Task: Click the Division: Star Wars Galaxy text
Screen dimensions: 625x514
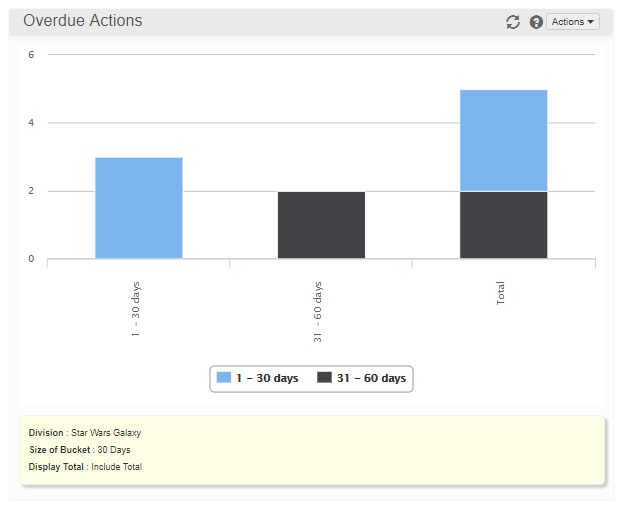Action: click(85, 433)
